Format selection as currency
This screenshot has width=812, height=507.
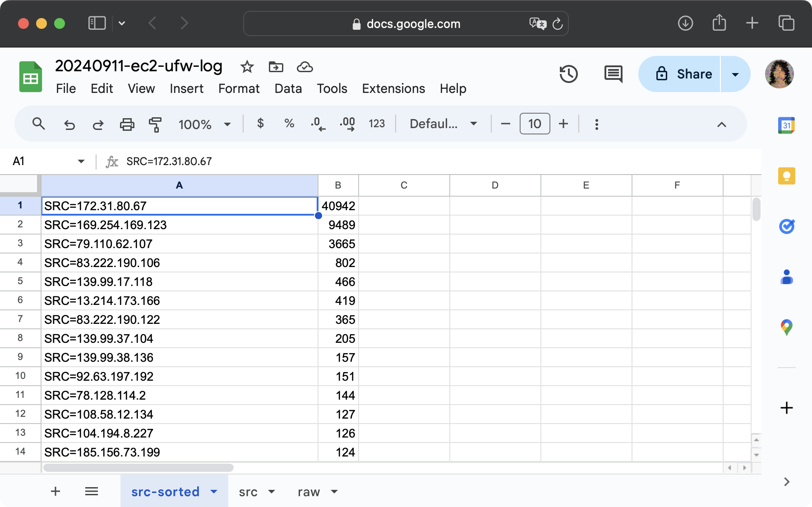(x=260, y=124)
